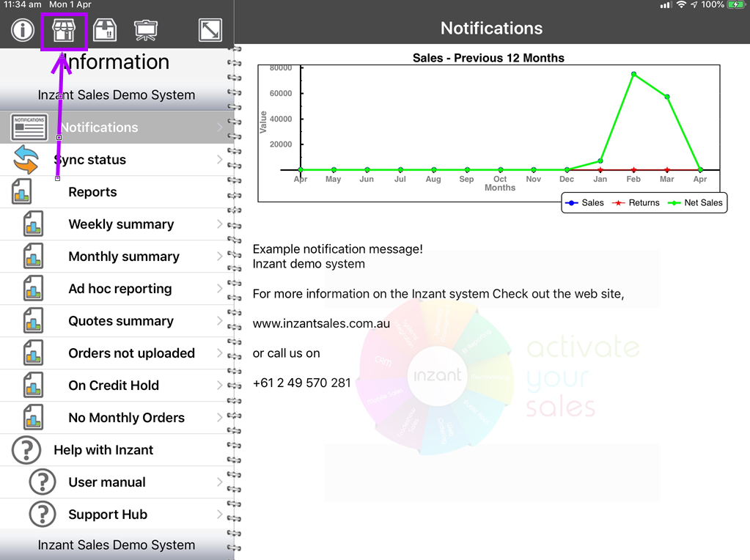The height and width of the screenshot is (560, 750).
Task: Click the Ad hoc reporting icon
Action: (x=33, y=288)
